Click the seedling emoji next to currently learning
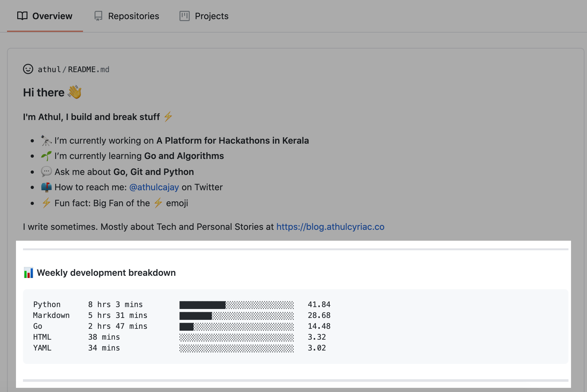This screenshot has width=587, height=392. tap(46, 156)
